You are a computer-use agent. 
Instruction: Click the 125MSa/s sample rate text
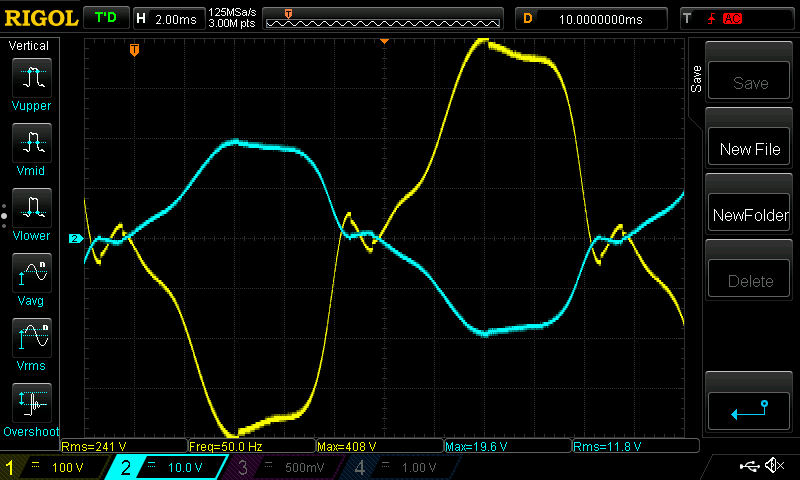pos(232,13)
